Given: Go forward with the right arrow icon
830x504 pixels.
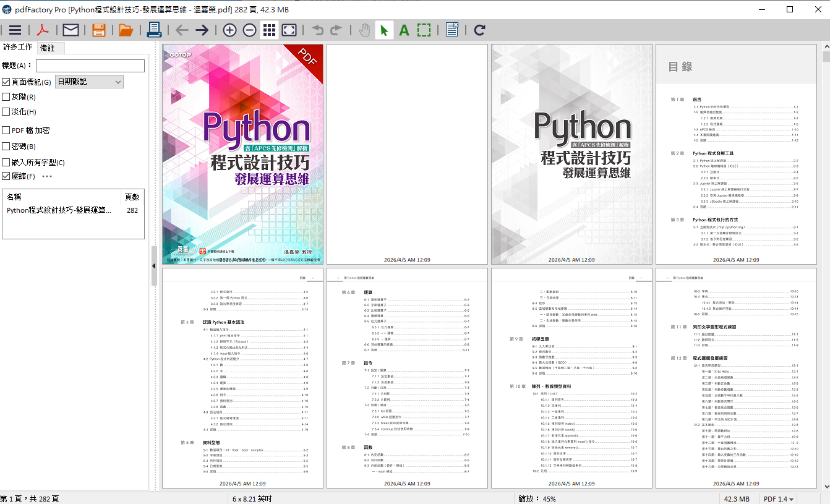Looking at the screenshot, I should coord(202,30).
